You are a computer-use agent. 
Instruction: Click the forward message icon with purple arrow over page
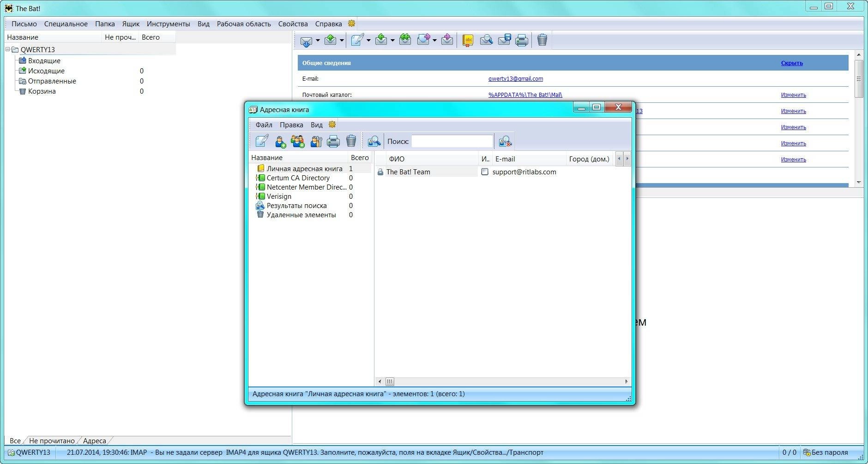click(x=423, y=40)
